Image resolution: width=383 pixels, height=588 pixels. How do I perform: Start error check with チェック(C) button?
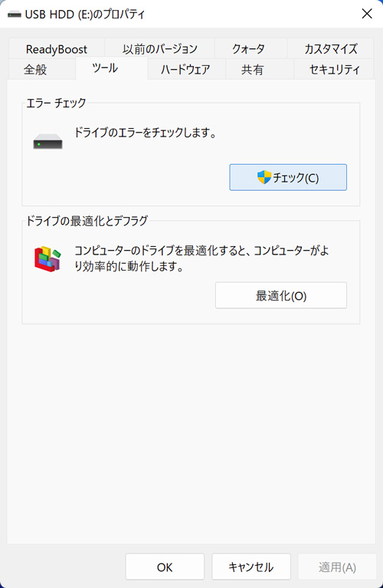(288, 177)
